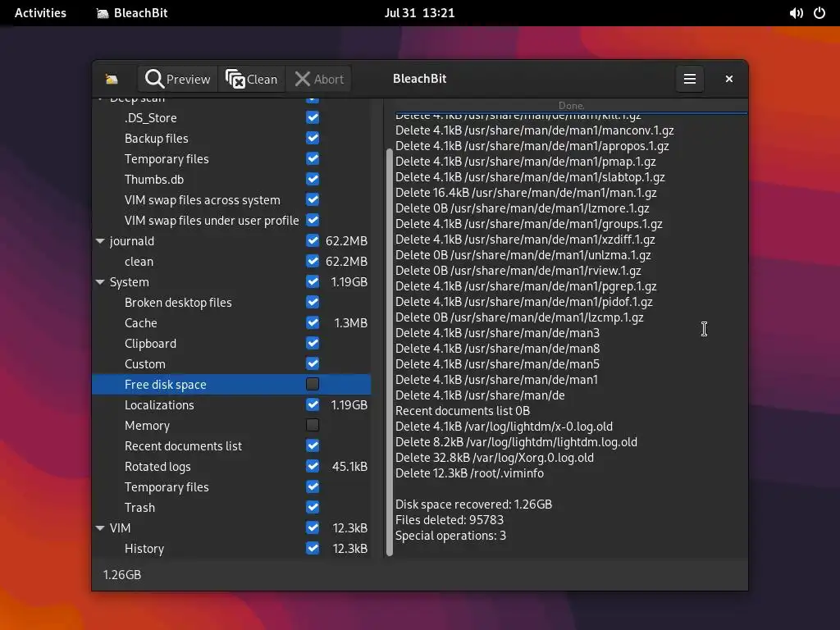Click the log pane vertical scrollbar
The height and width of the screenshot is (630, 840).
(390, 351)
